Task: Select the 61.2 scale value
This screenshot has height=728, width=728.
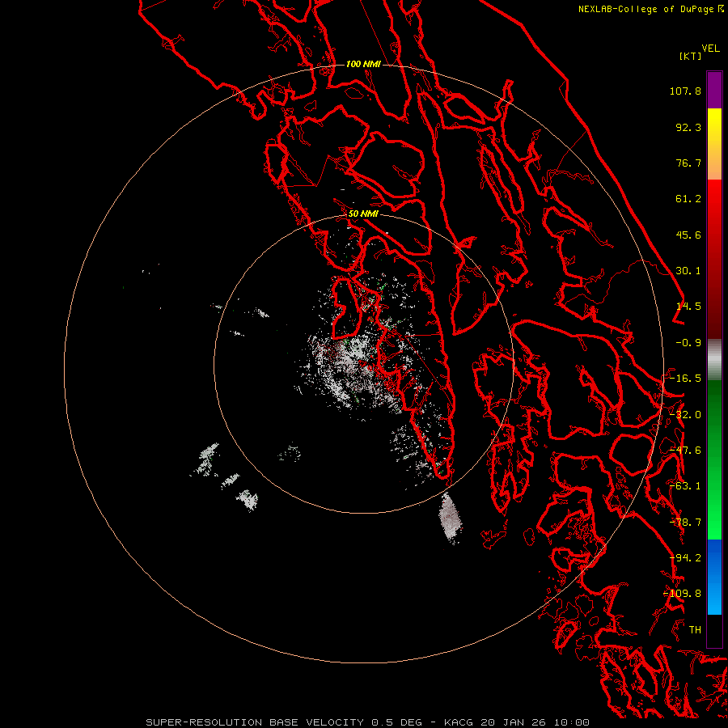Action: (688, 199)
